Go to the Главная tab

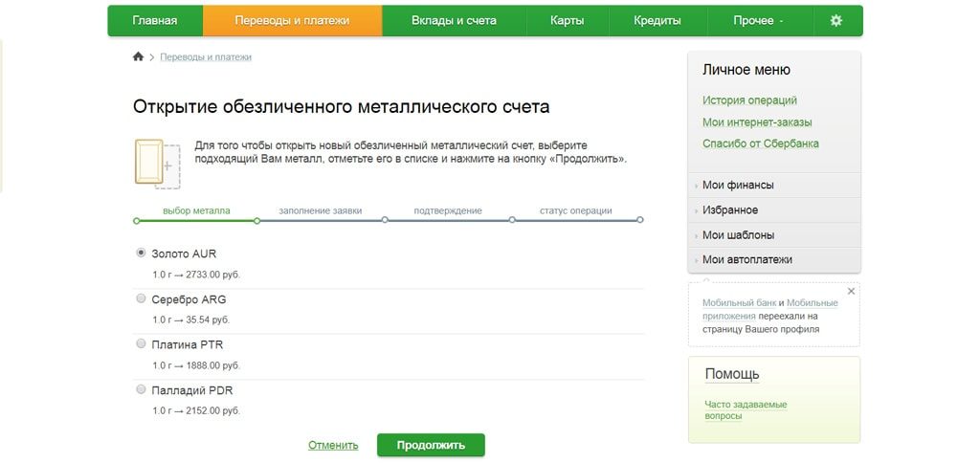[x=155, y=20]
